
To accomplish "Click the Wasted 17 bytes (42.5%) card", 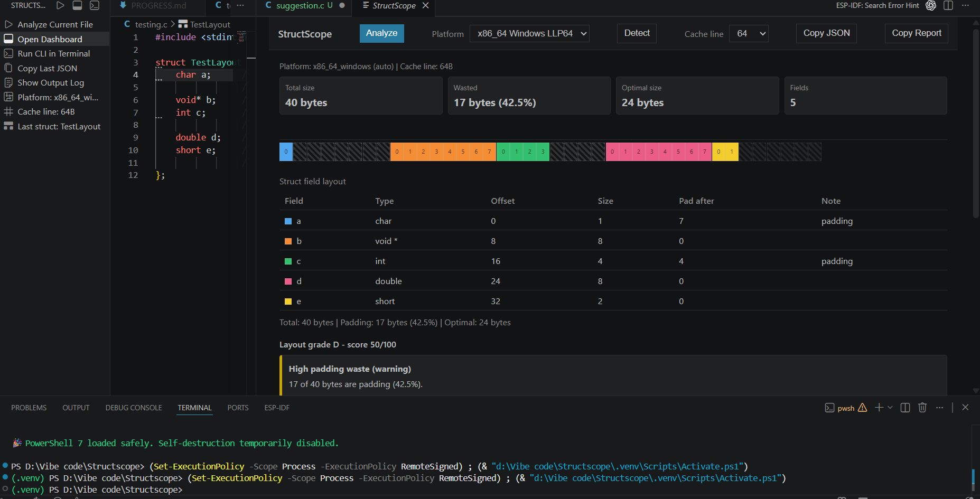I will click(x=529, y=96).
